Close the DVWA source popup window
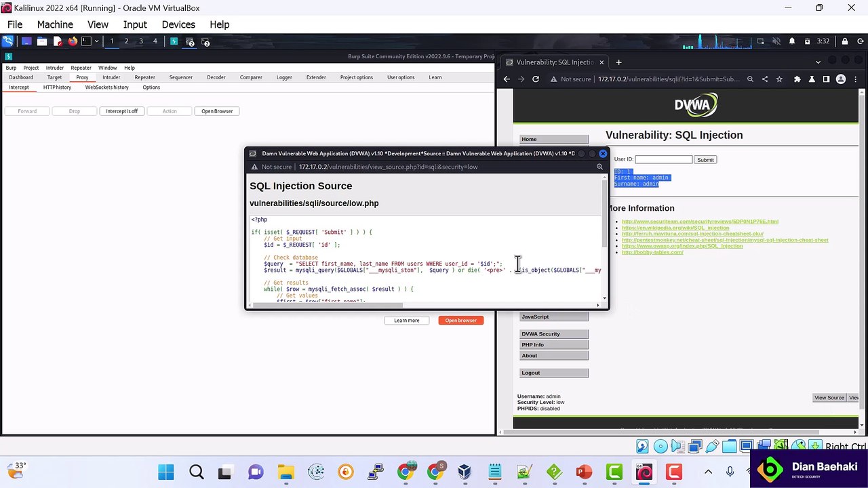Image resolution: width=868 pixels, height=488 pixels. tap(603, 153)
